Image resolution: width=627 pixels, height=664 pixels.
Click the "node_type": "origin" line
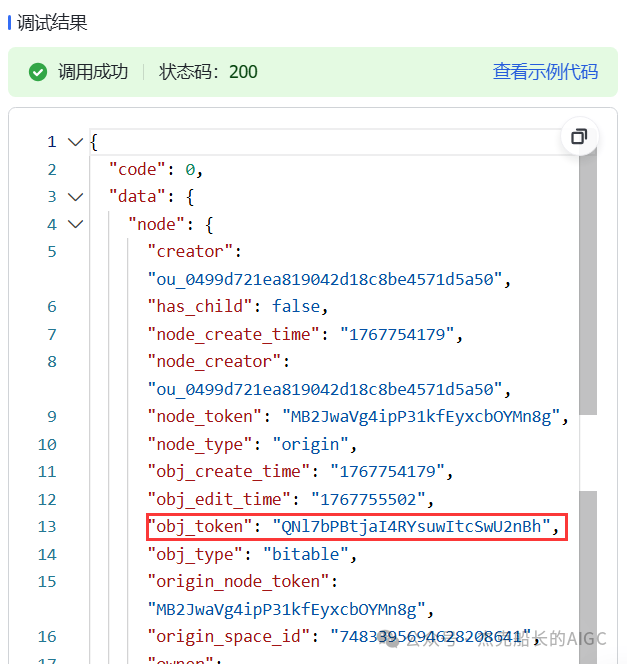[x=252, y=445]
